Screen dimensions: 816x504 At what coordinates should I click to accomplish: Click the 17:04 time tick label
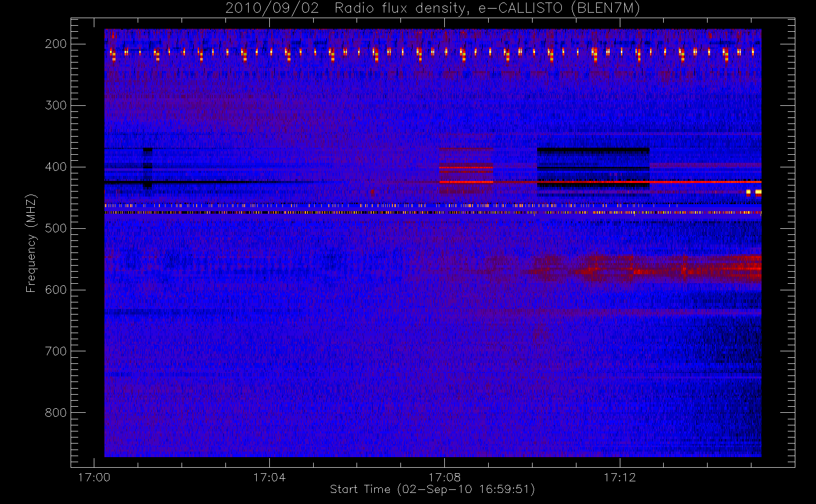[x=269, y=477]
